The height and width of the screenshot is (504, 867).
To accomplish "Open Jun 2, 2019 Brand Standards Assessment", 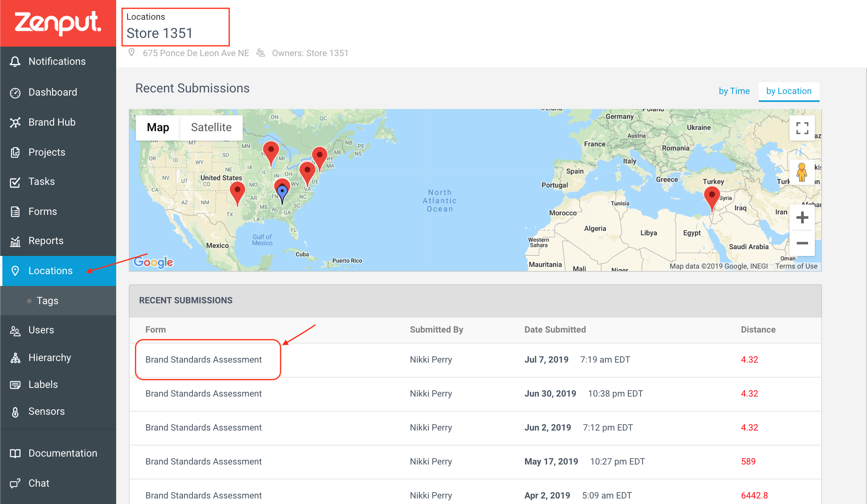I will coord(204,428).
